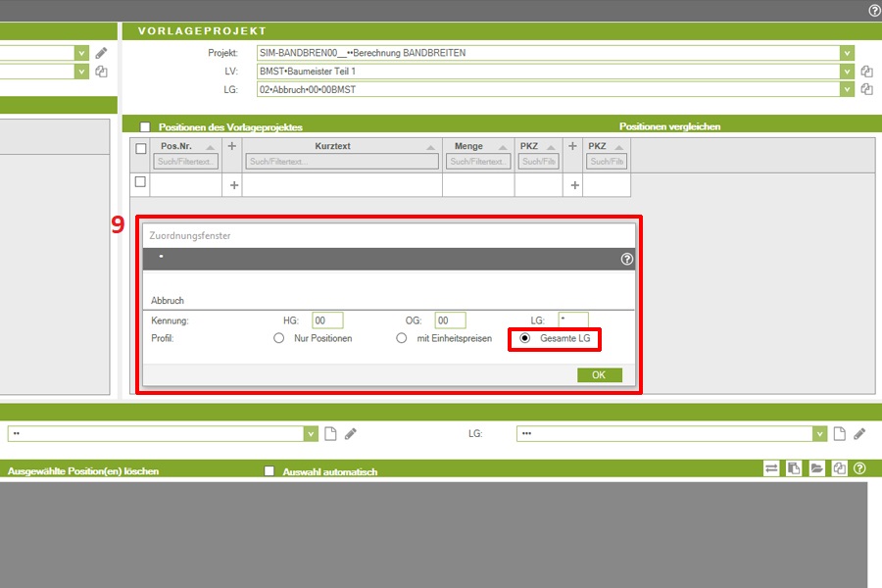The image size is (882, 588).
Task: Expand the LG '02•Abbruch' dropdown
Action: pyautogui.click(x=847, y=89)
